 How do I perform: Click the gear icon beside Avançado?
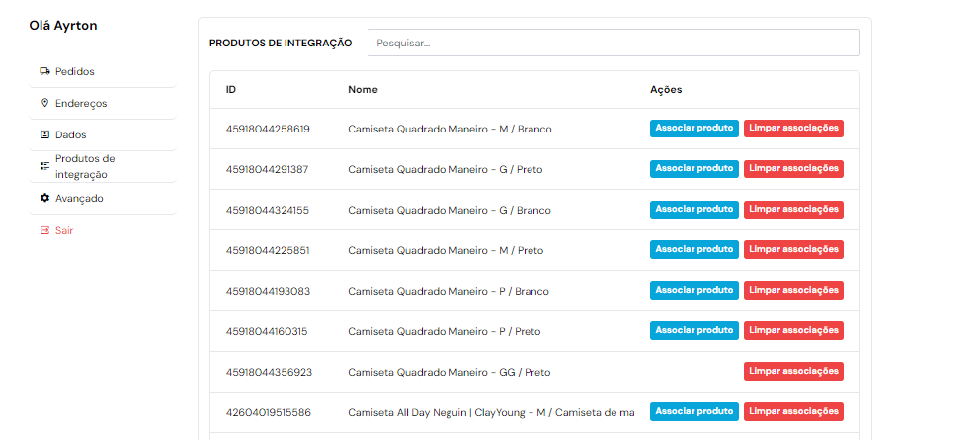click(x=45, y=198)
